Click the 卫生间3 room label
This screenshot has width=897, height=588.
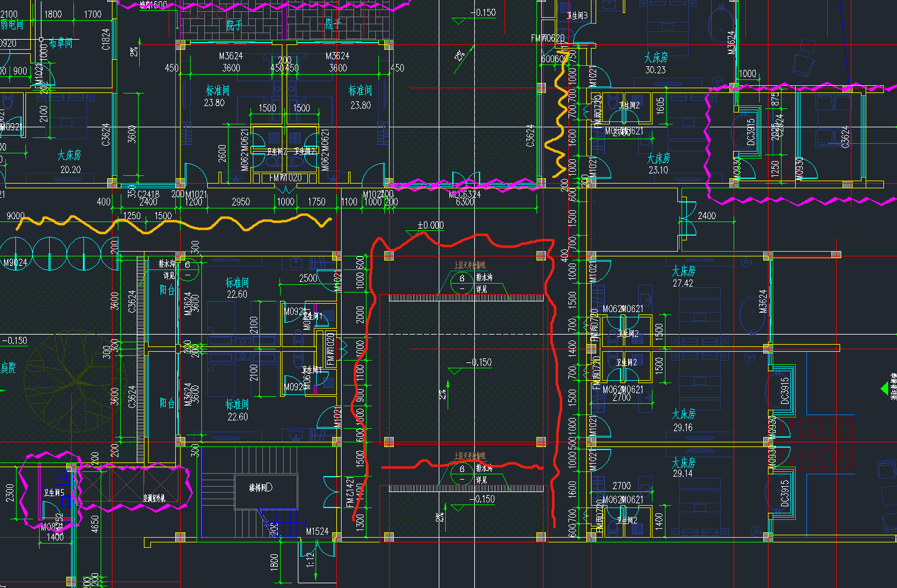point(577,15)
